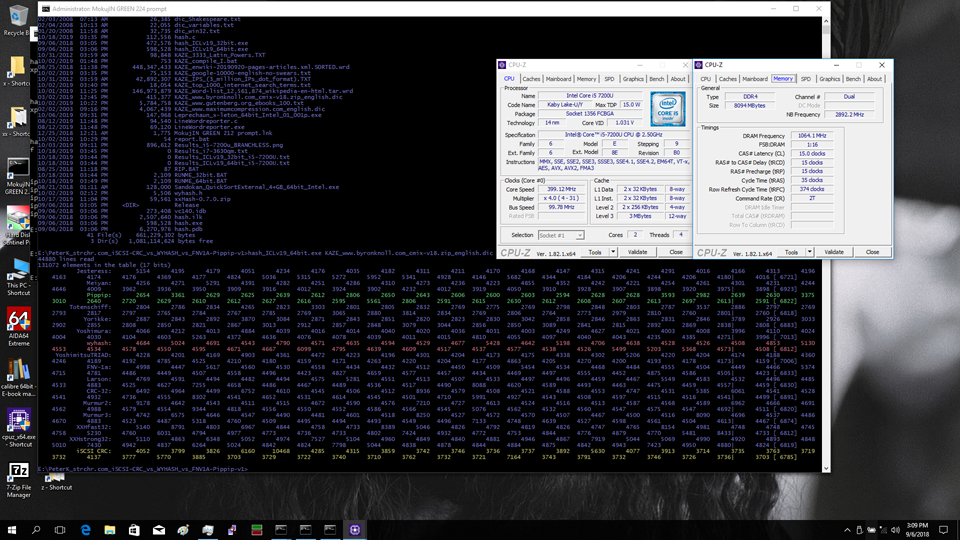Click up arrow on command prompt scrollbar
The height and width of the screenshot is (540, 960).
[x=825, y=21]
